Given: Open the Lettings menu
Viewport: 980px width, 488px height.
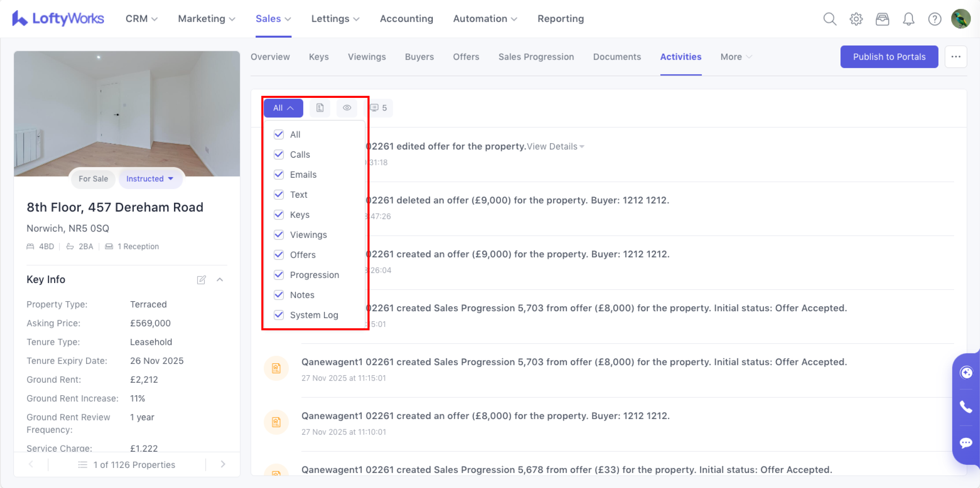Looking at the screenshot, I should 335,19.
